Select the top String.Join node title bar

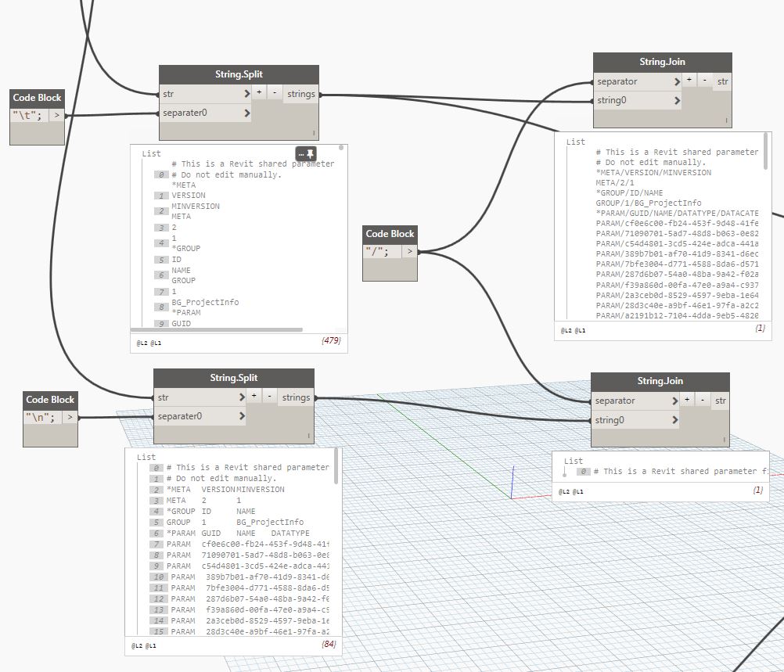pyautogui.click(x=662, y=62)
